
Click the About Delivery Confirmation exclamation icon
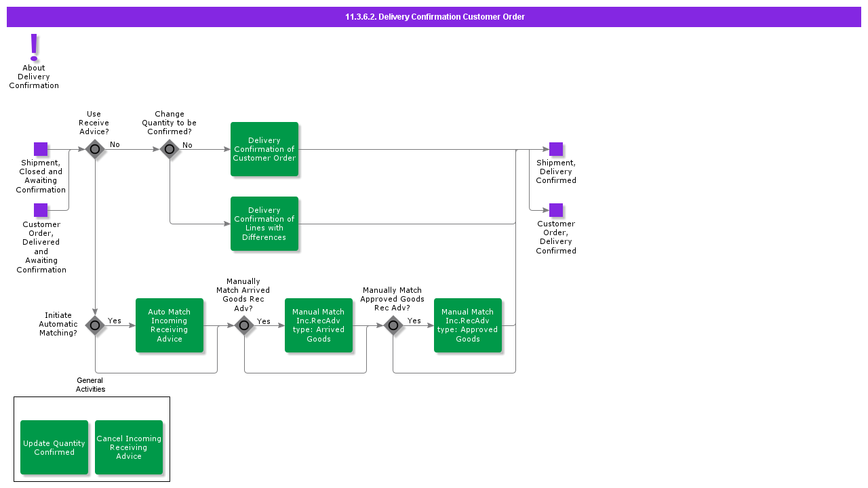[34, 47]
